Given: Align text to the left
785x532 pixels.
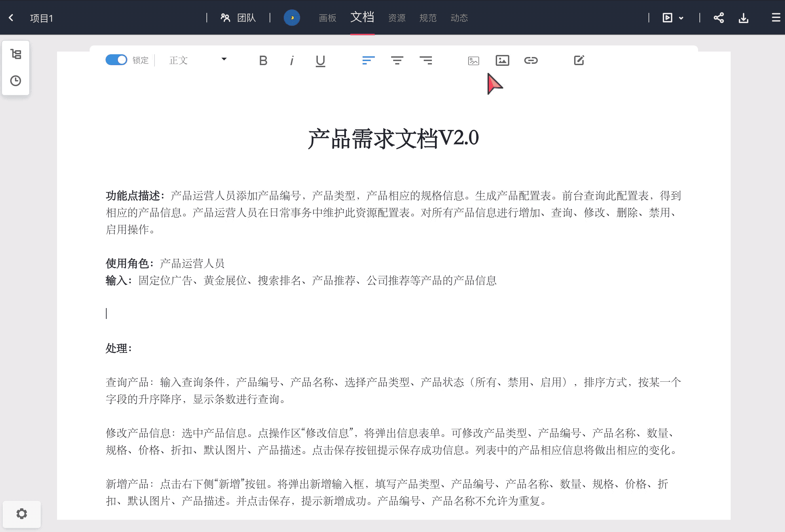Looking at the screenshot, I should pos(368,60).
